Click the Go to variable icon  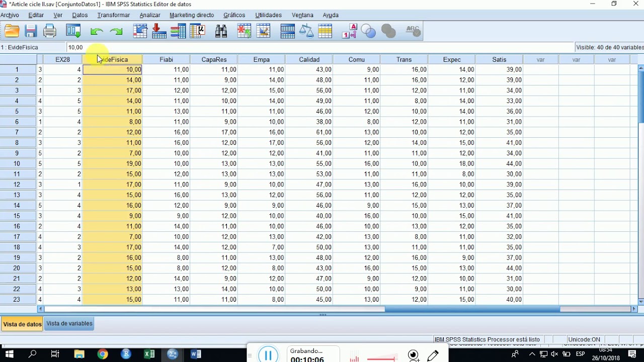click(x=159, y=31)
